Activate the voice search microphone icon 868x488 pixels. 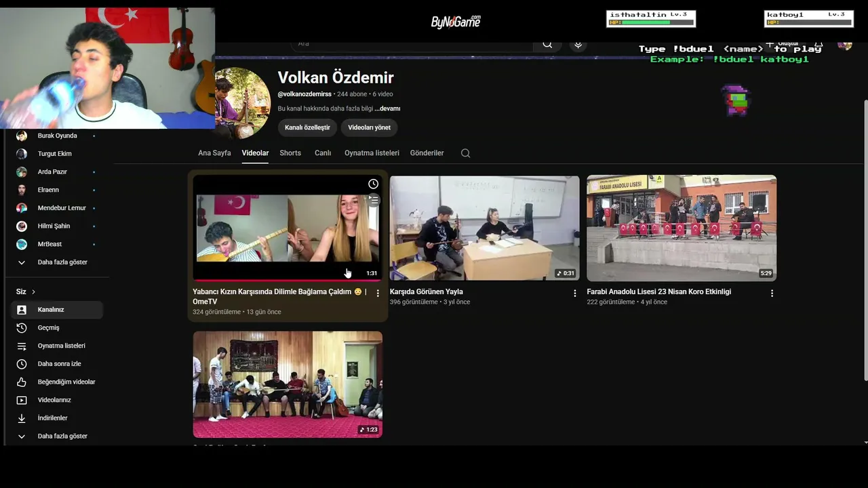pyautogui.click(x=578, y=45)
